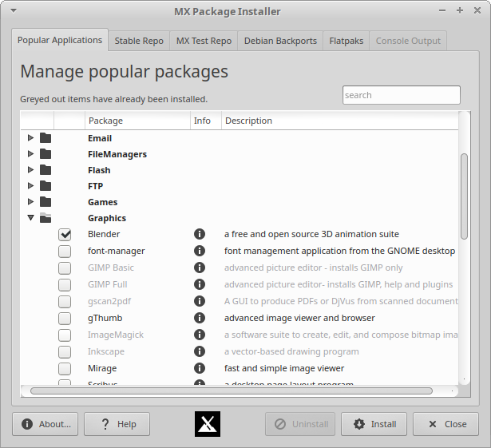
Task: Click the Flash folder icon
Action: tap(46, 170)
